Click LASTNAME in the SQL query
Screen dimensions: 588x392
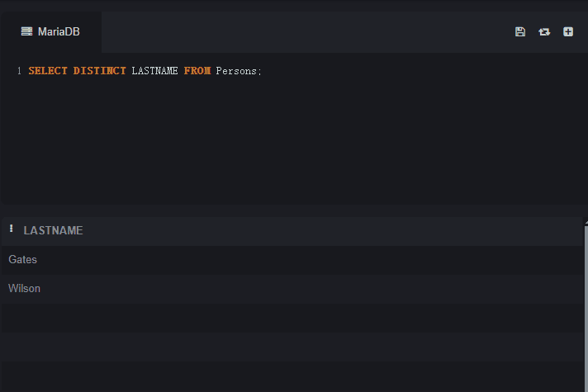point(154,71)
